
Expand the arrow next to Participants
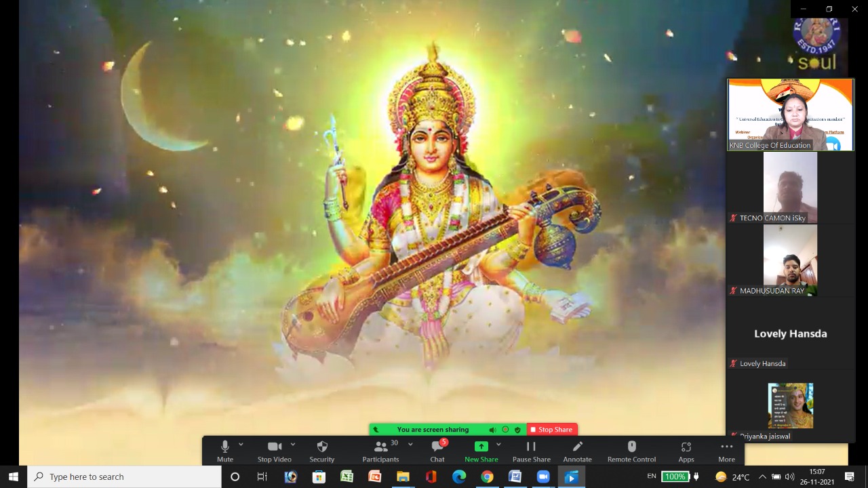(x=410, y=445)
